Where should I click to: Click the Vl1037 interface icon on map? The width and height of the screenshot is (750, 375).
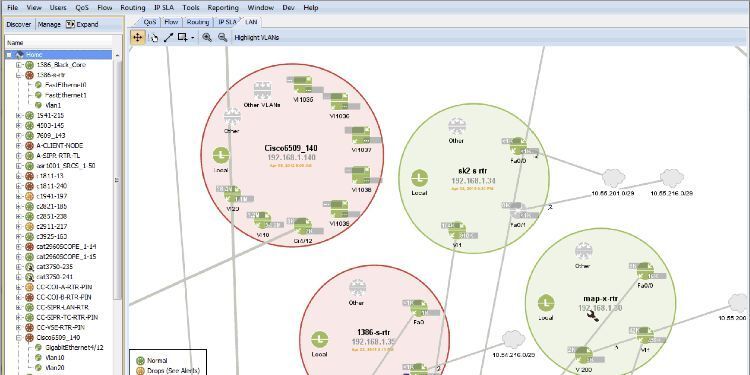point(361,135)
